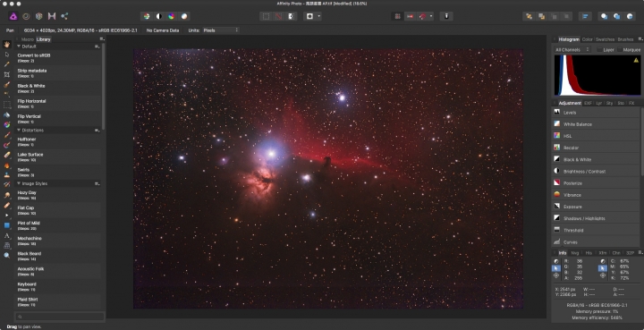Select the Burn Brush tool
Viewport: 644px width, 330px height.
point(7,165)
